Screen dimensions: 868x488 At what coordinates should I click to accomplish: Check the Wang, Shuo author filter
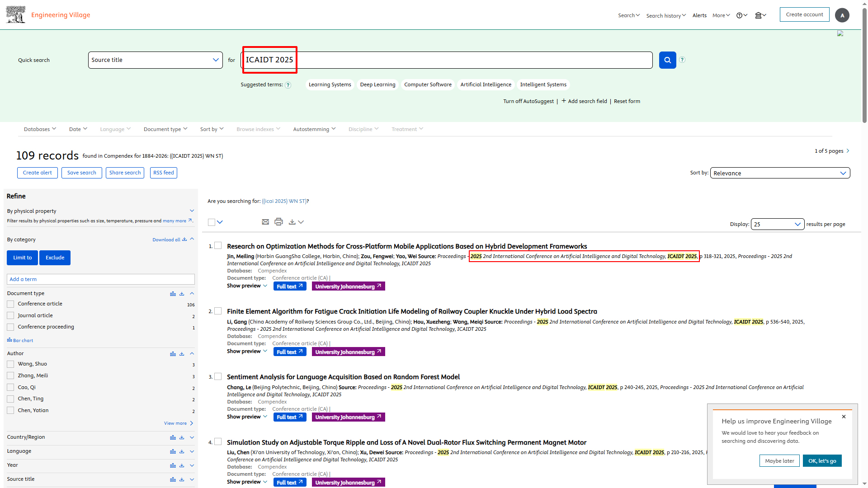(10, 364)
